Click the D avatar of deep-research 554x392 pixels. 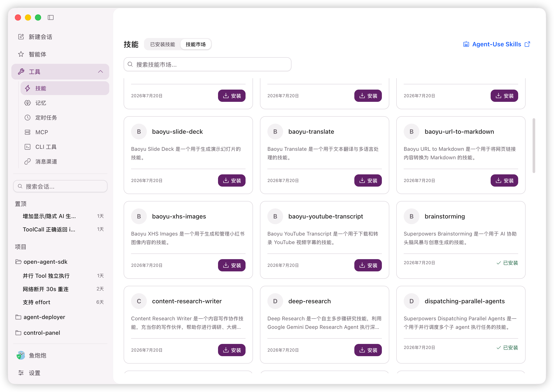(x=275, y=301)
